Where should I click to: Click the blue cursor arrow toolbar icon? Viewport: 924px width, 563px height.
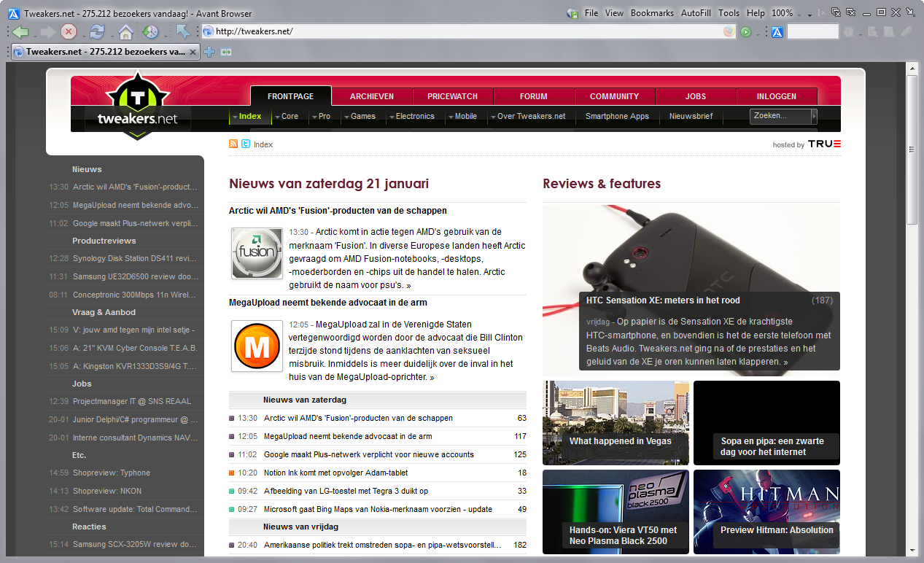pyautogui.click(x=182, y=31)
